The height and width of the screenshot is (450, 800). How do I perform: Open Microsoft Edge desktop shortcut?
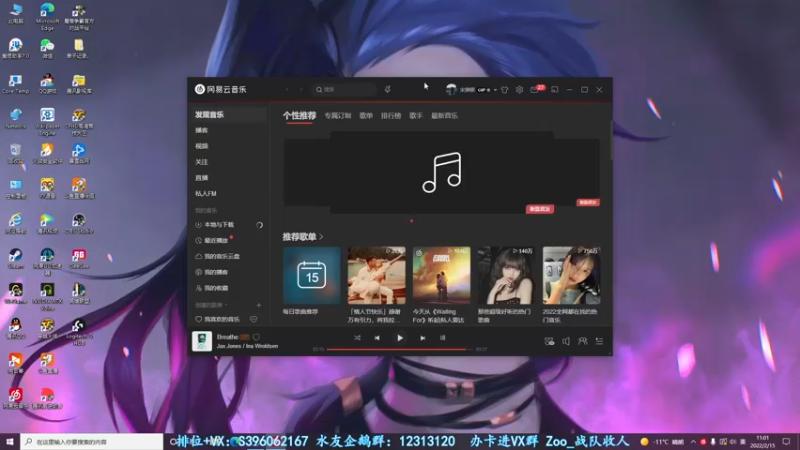coord(47,17)
